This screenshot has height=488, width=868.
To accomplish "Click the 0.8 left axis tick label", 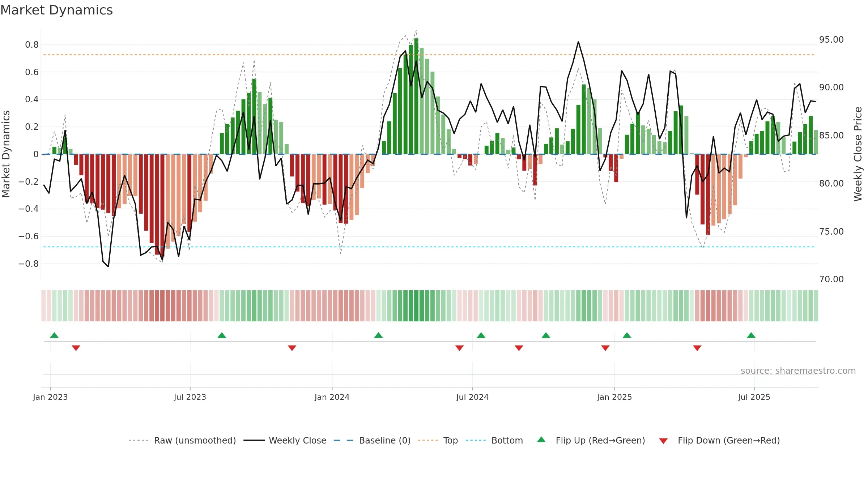I will coord(32,45).
